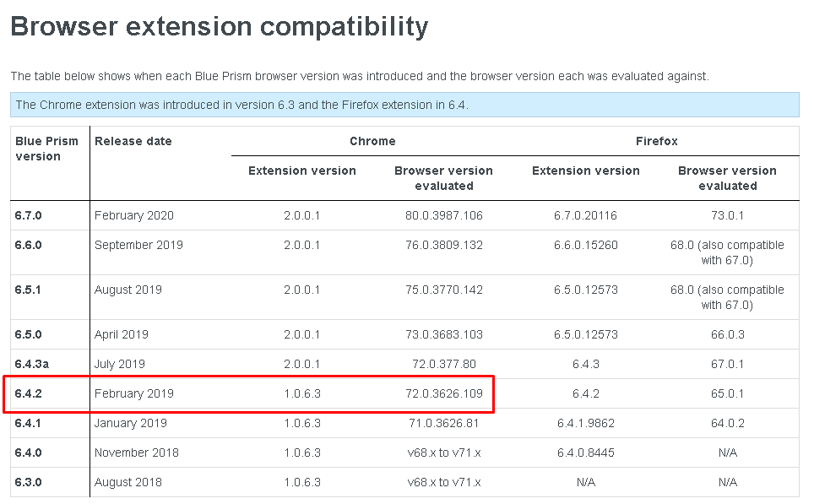
Task: Click the 'August 2018' release date
Action: (x=128, y=482)
